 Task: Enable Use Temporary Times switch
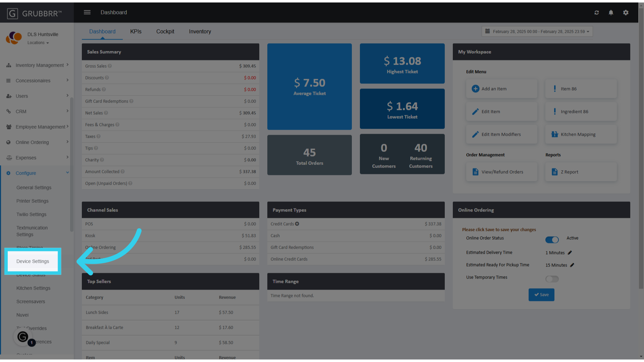(552, 279)
